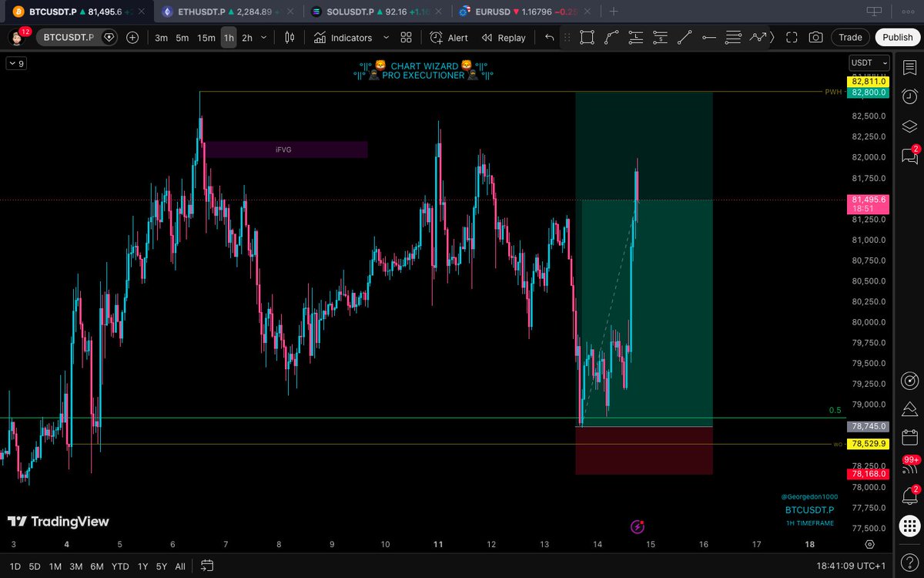Click the favorites toolbar drag handle
Screen dimensions: 924x578
click(567, 37)
